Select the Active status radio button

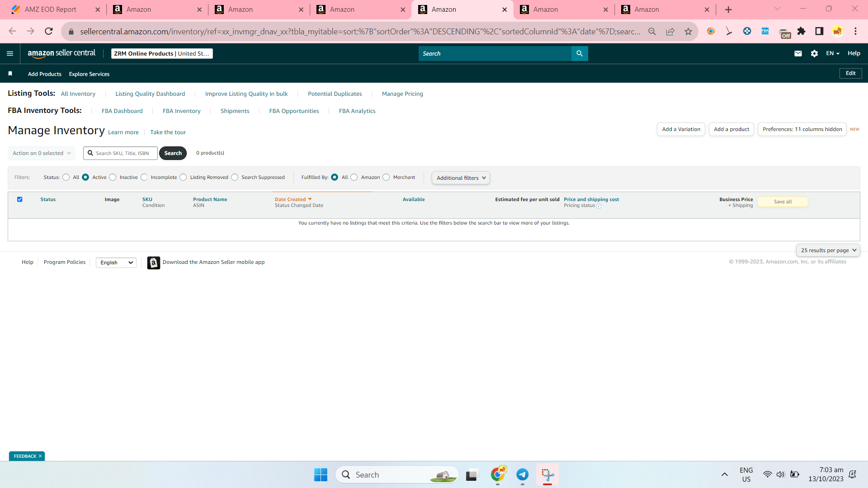[x=85, y=177]
